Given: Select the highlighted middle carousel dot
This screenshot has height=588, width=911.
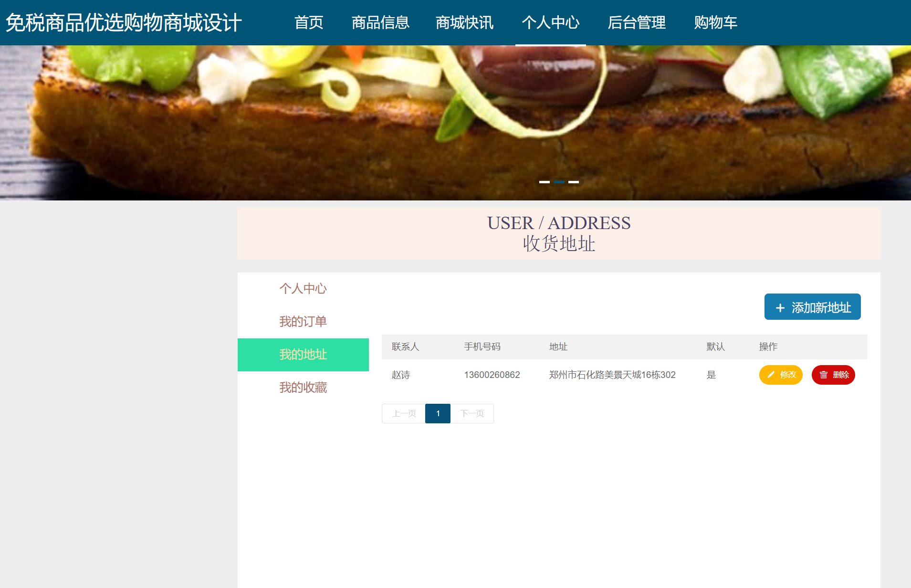Looking at the screenshot, I should click(x=559, y=182).
